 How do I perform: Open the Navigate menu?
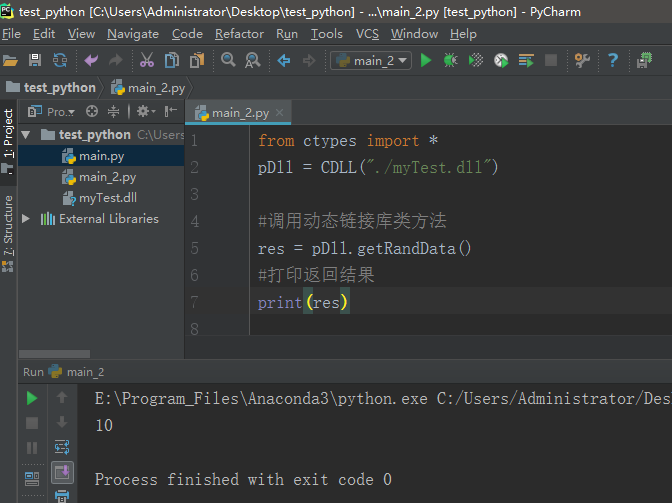click(x=133, y=34)
